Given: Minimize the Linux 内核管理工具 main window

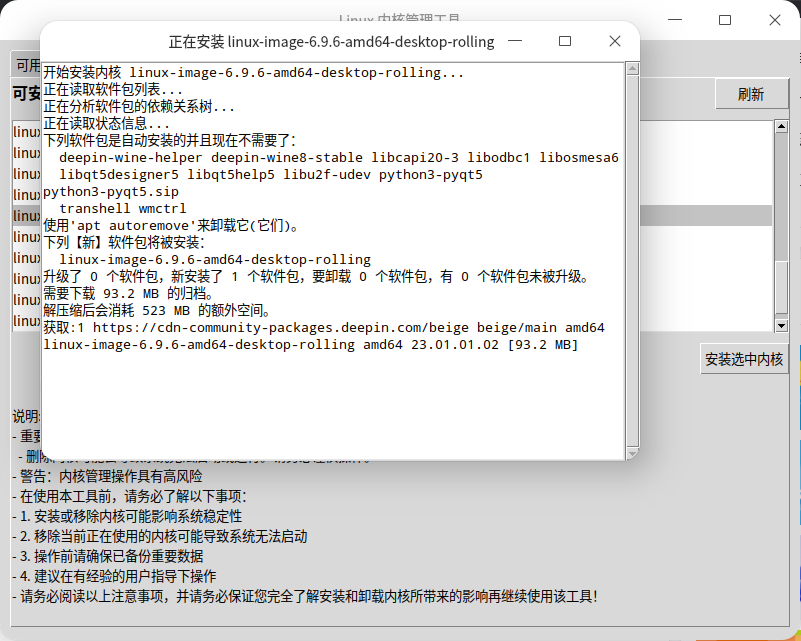Looking at the screenshot, I should point(675,20).
